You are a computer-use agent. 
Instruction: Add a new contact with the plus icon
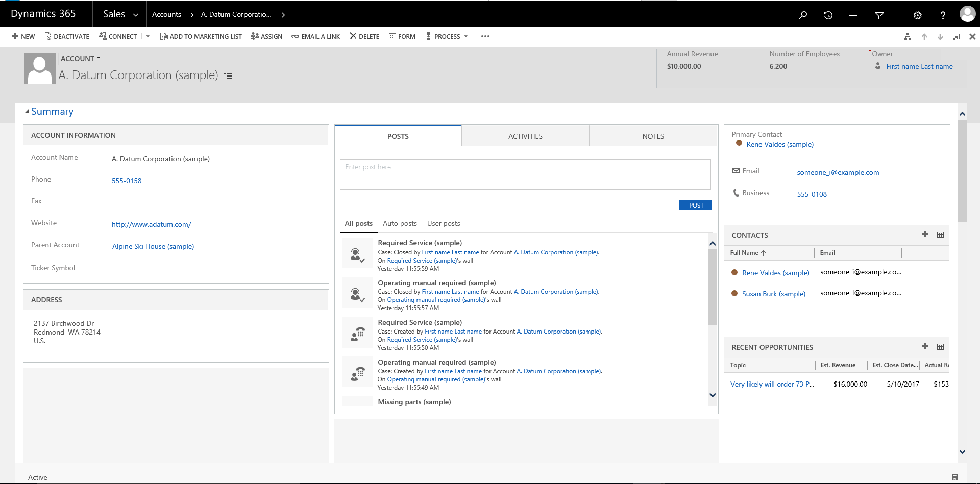(x=925, y=235)
